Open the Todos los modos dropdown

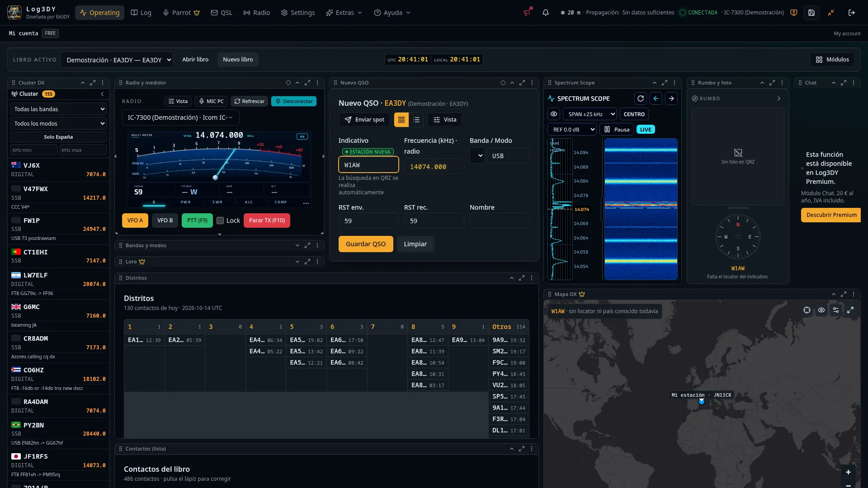point(58,123)
